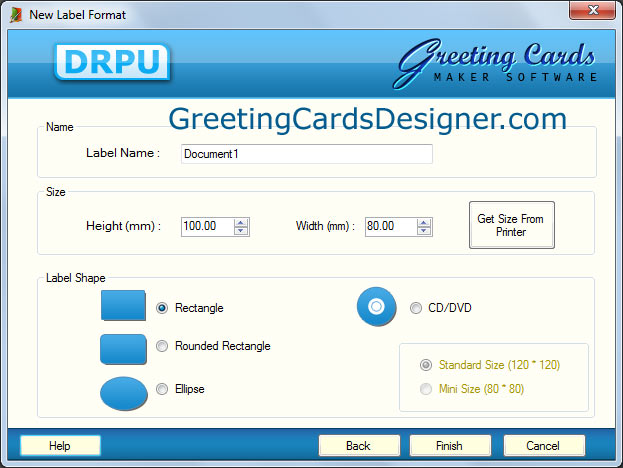Click the 'Label Name :' text

[123, 153]
